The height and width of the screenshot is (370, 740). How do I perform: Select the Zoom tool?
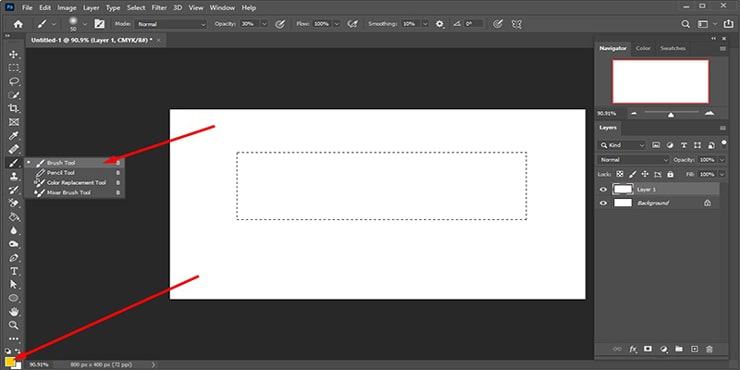click(x=14, y=325)
